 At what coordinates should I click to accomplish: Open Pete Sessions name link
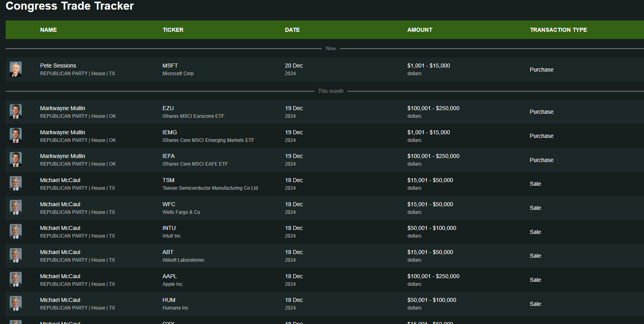point(58,66)
